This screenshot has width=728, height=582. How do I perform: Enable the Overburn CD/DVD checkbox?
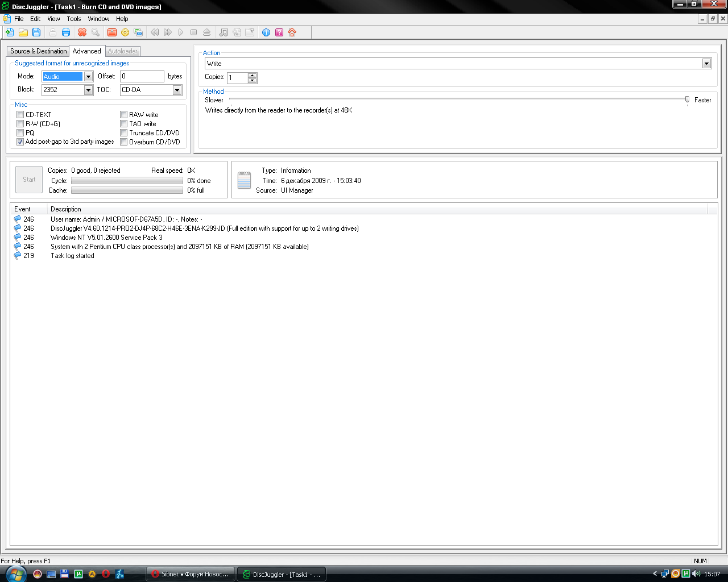click(124, 142)
